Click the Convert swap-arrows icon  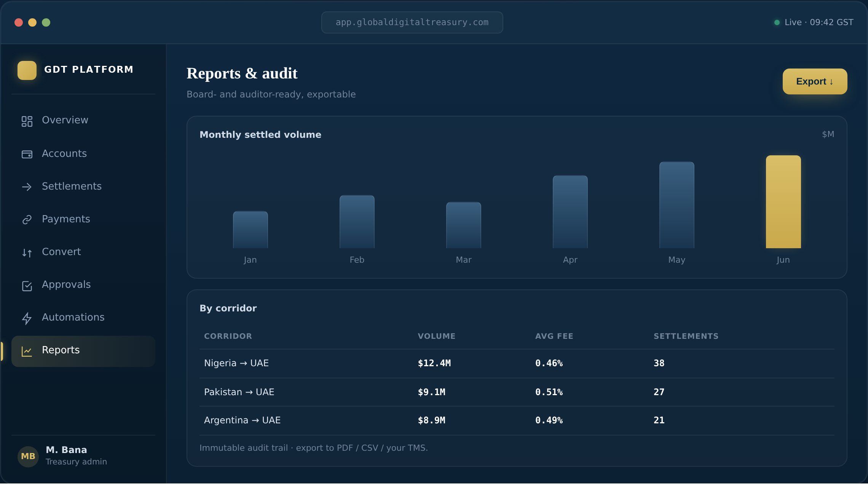click(x=27, y=253)
